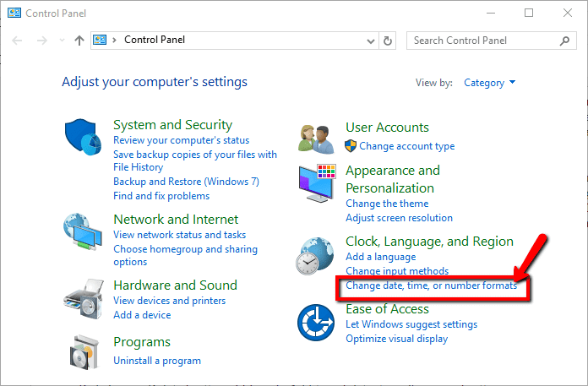Image resolution: width=588 pixels, height=386 pixels.
Task: Open the System and Security shield icon
Action: pos(83,137)
